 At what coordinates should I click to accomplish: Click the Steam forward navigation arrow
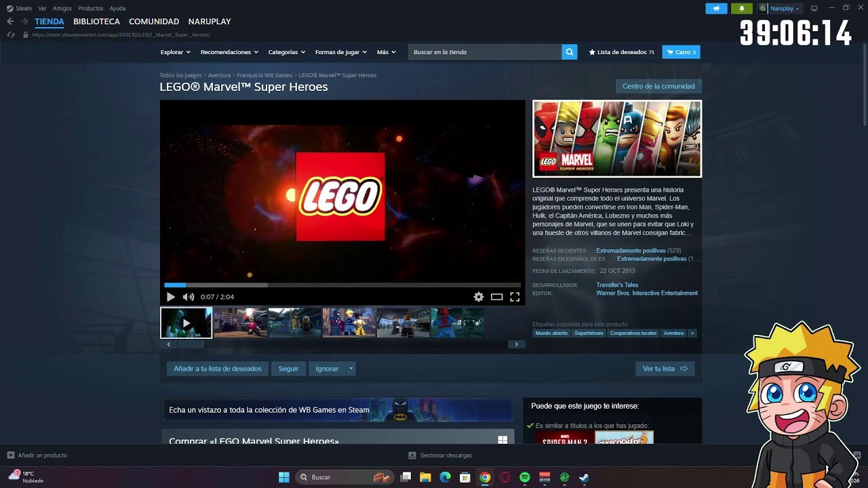click(x=24, y=22)
